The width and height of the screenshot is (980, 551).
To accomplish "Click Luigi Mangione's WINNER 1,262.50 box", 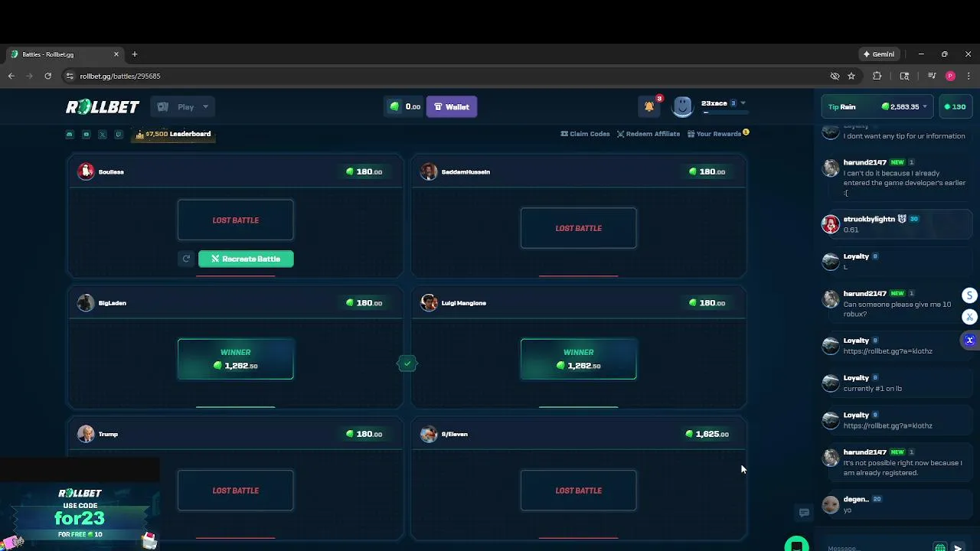I will click(578, 359).
